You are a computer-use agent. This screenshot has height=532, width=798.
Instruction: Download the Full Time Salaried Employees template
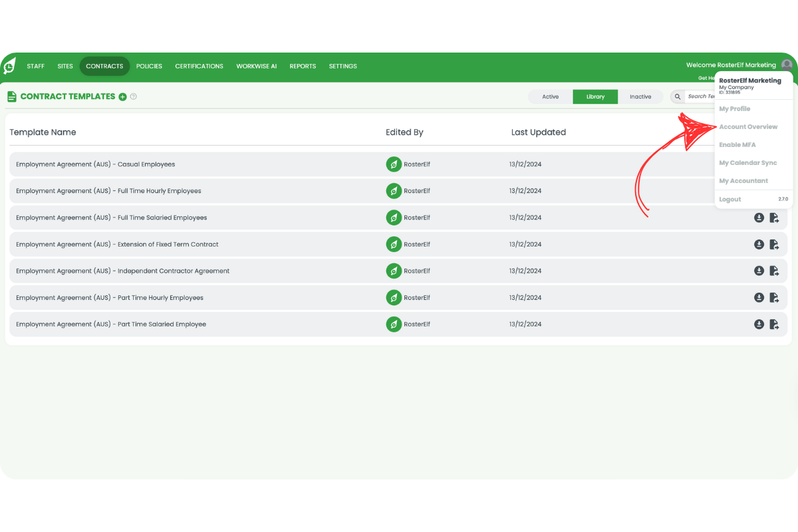(759, 217)
